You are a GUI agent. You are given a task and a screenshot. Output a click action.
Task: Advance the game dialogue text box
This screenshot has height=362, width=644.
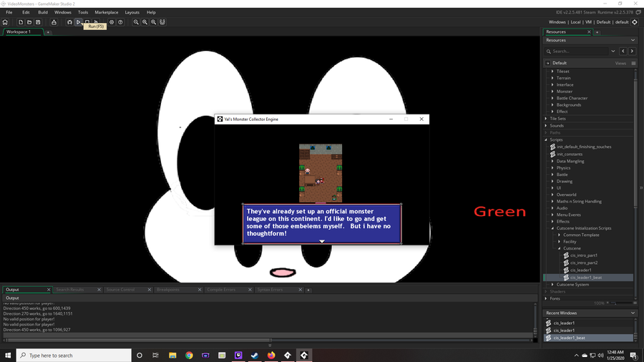point(321,224)
